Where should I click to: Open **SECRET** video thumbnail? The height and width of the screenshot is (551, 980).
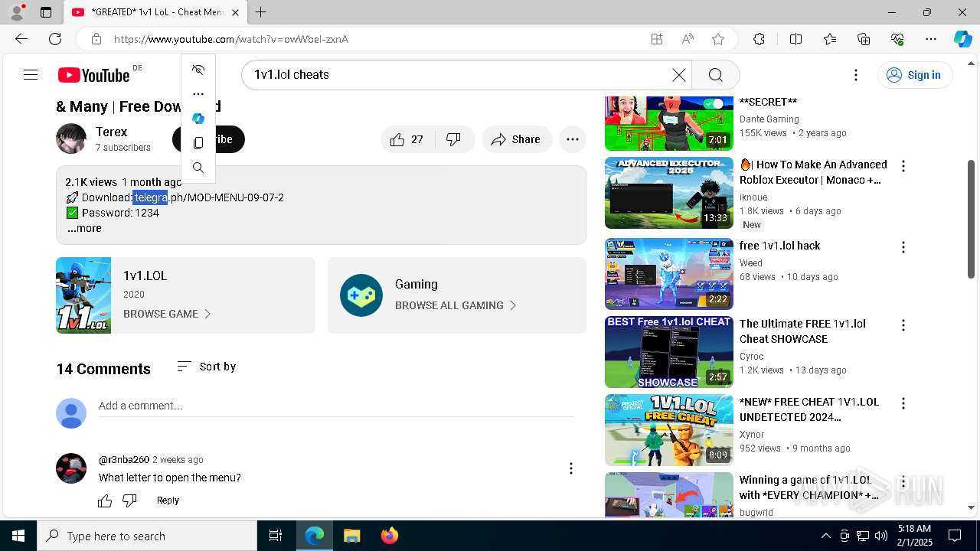[x=669, y=123]
